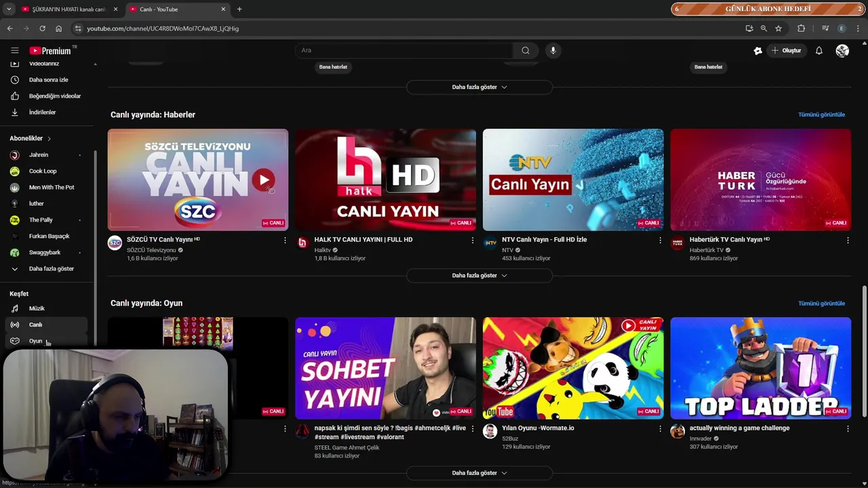Open the YouTube hamburger guide menu
The width and height of the screenshot is (868, 488).
[x=14, y=50]
